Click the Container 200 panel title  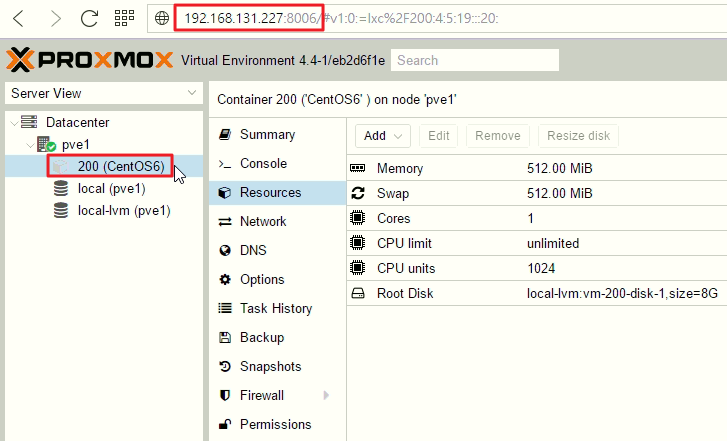[x=337, y=100]
